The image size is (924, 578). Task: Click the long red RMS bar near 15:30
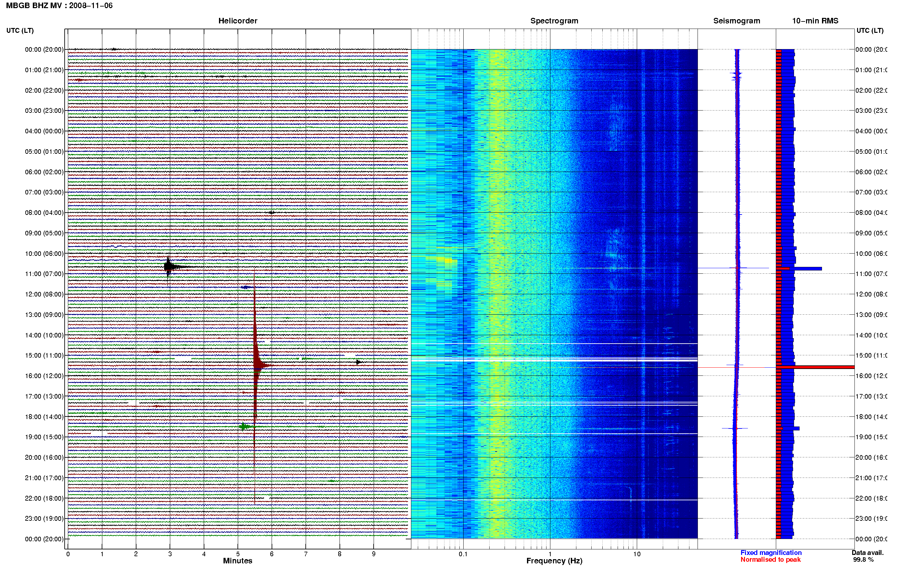point(815,367)
